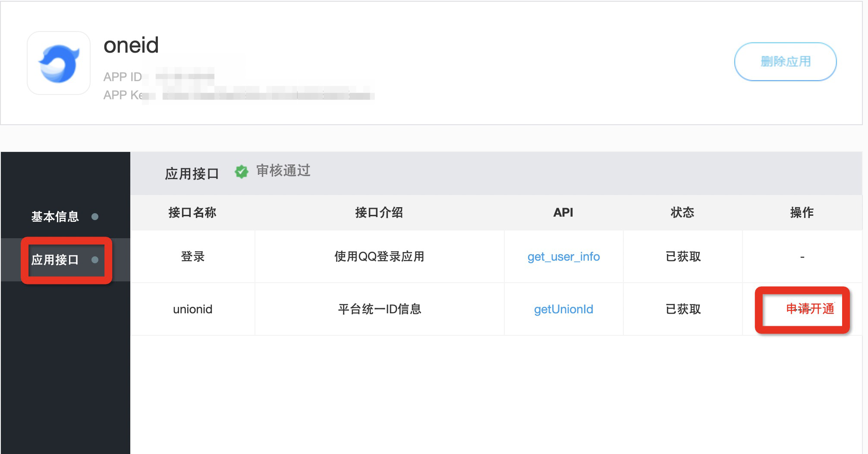868x454 pixels.
Task: Click the 状态 column header
Action: click(683, 212)
